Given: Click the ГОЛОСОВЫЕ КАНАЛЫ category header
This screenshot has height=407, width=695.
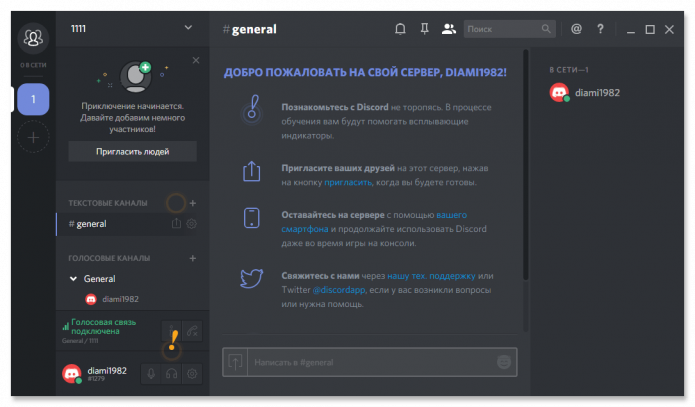Looking at the screenshot, I should [x=109, y=258].
